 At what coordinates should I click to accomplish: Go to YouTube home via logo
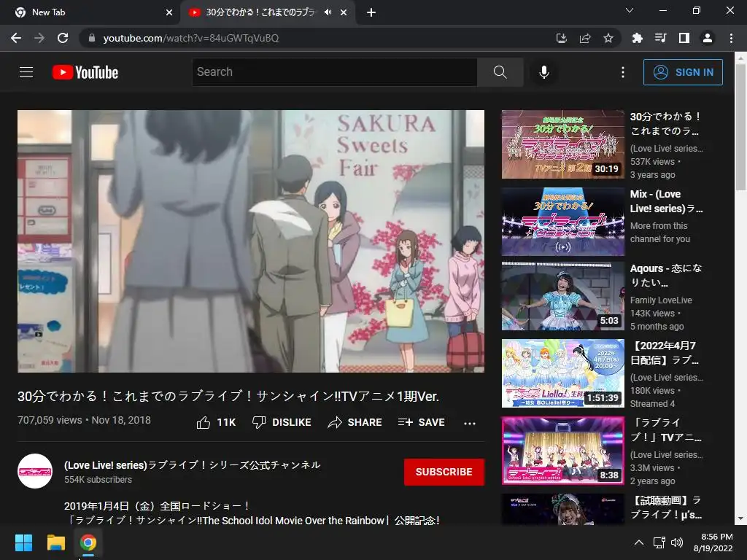click(85, 72)
